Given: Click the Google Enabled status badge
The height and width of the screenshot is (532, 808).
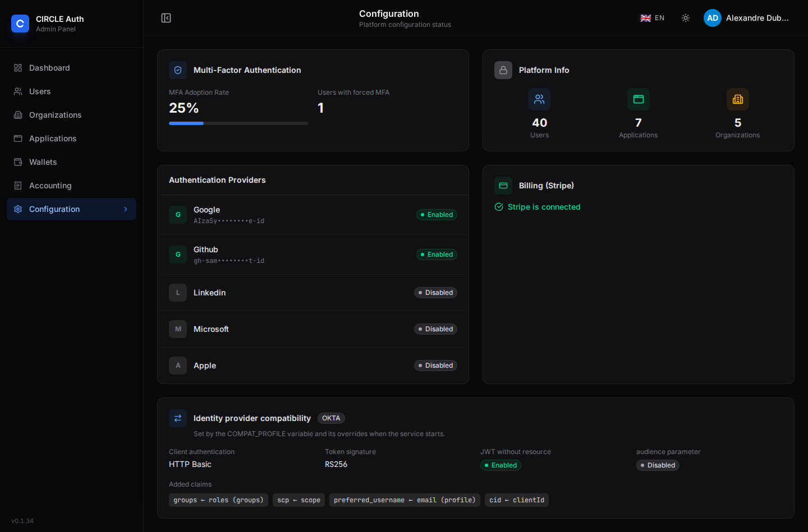Looking at the screenshot, I should tap(437, 215).
